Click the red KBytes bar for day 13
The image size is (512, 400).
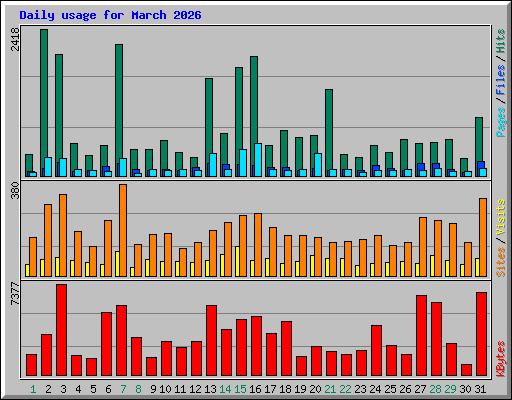(212, 341)
